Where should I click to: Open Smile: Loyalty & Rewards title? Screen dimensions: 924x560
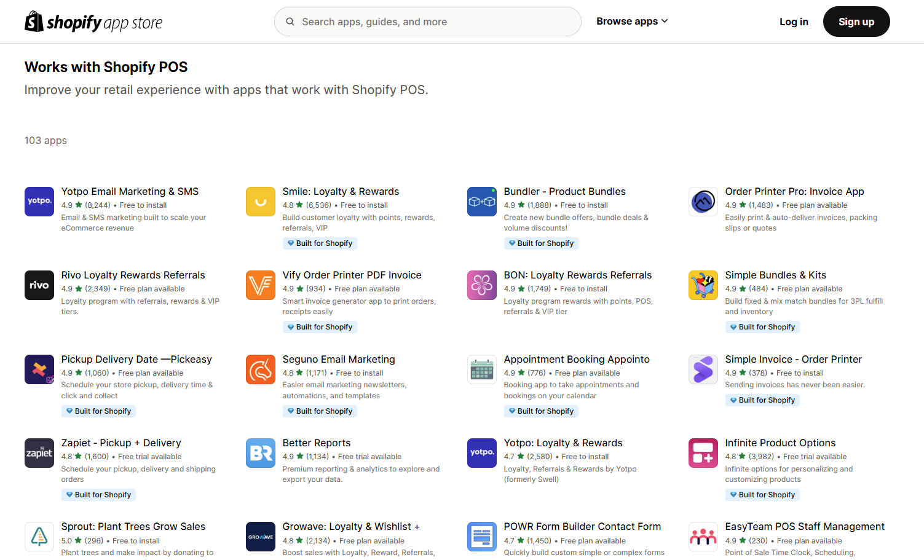(341, 191)
